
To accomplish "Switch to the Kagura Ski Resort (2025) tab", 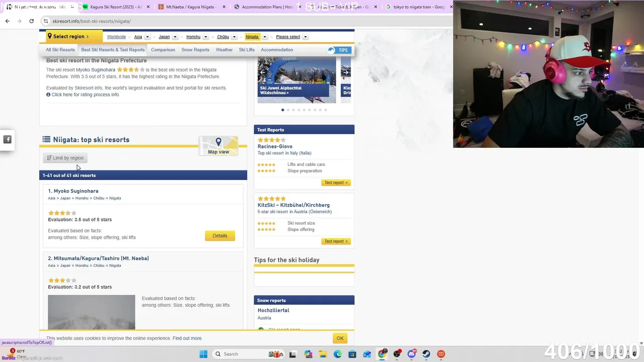I will pyautogui.click(x=115, y=7).
